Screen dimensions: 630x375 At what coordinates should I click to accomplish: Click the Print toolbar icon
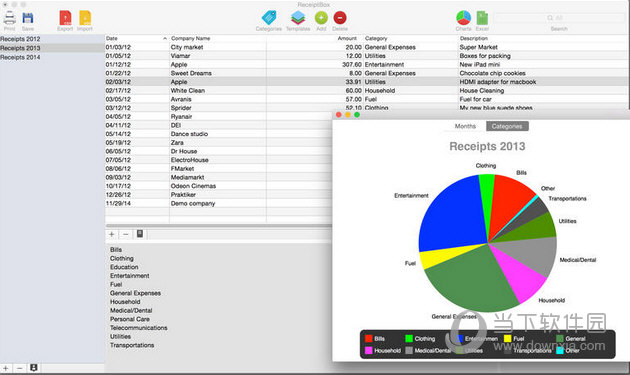10,18
